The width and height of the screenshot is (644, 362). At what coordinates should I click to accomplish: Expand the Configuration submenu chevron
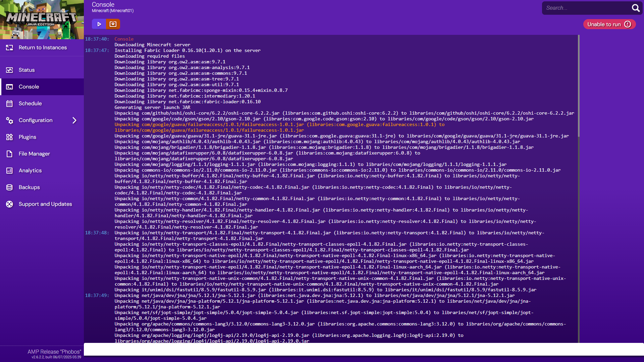click(x=74, y=120)
